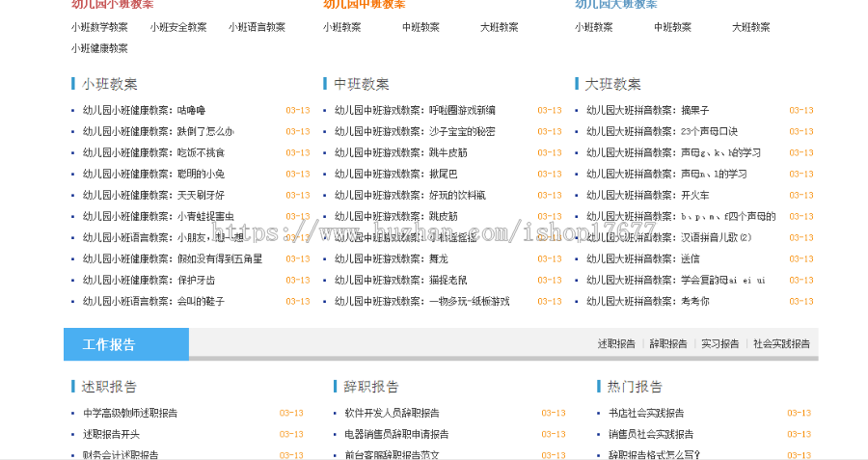Open article 小班健康教案：吃饭不挑食
Image resolution: width=868 pixels, height=460 pixels.
153,152
